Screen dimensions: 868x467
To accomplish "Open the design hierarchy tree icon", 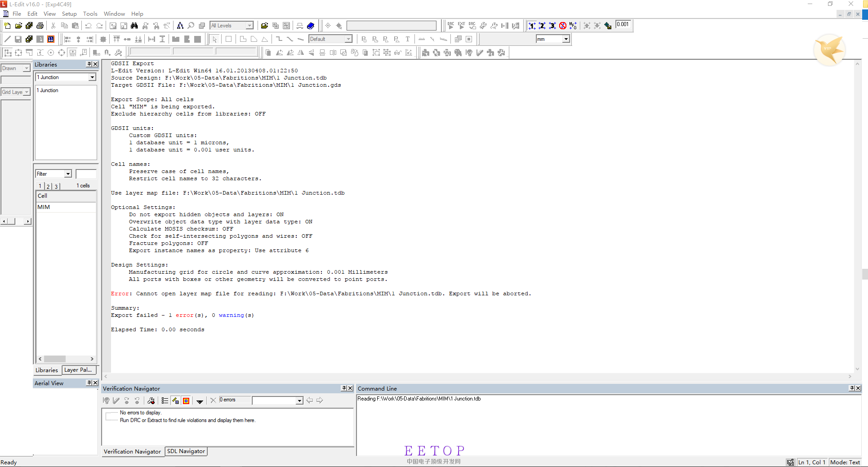I will click(x=180, y=26).
